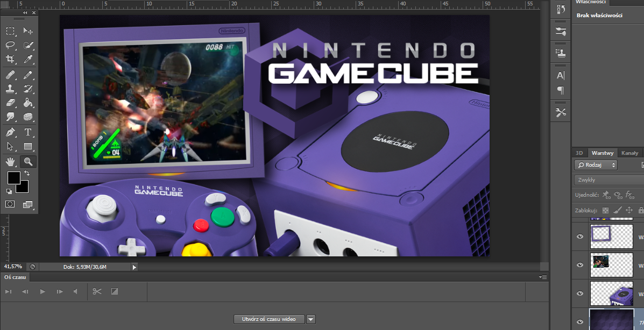The height and width of the screenshot is (330, 644).
Task: Select the Hand tool
Action: (x=10, y=162)
